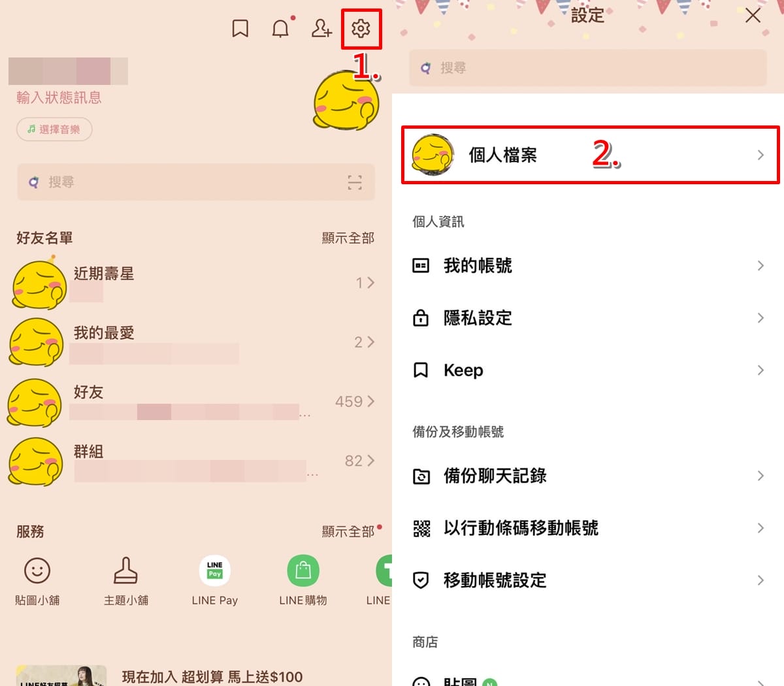The image size is (784, 686).
Task: Open 隱私設定 privacy settings
Action: coord(588,318)
